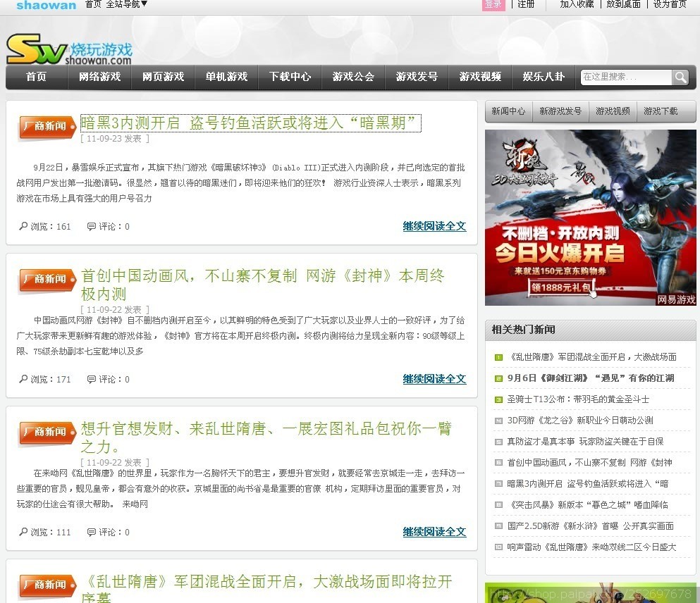
Task: Click the view count magnifier icon on second article
Action: point(23,379)
